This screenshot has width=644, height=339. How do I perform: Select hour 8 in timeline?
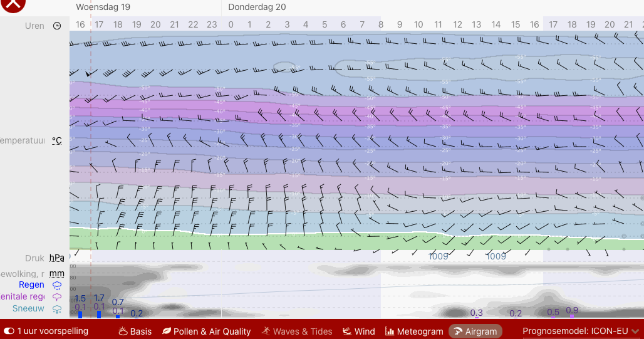point(381,24)
